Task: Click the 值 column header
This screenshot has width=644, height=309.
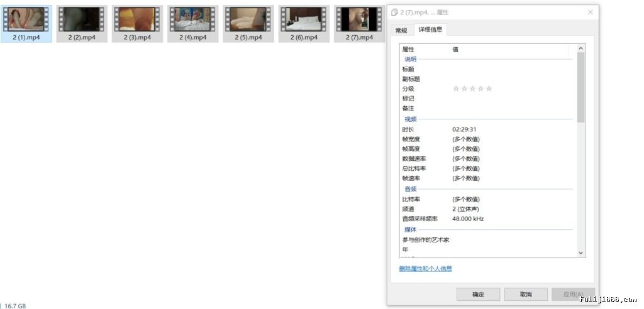Action: point(509,49)
